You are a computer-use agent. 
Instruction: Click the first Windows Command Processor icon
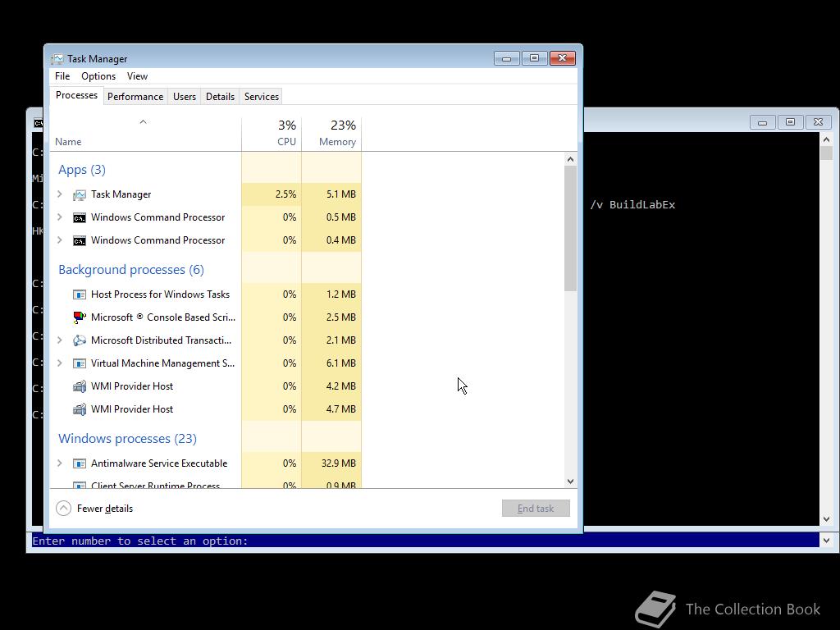[80, 217]
